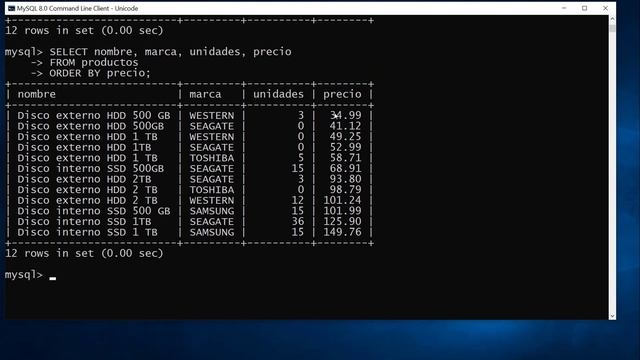The height and width of the screenshot is (360, 640).
Task: Click the 'marca' column header
Action: (x=205, y=94)
